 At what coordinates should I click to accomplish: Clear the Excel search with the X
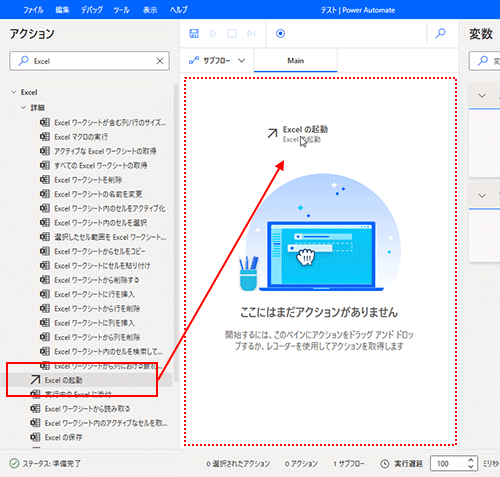[x=160, y=61]
